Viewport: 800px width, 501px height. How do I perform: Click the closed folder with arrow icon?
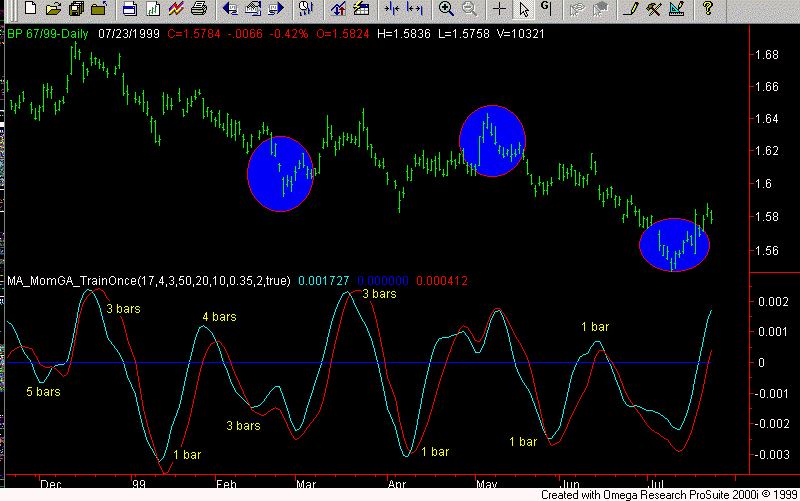pyautogui.click(x=99, y=8)
